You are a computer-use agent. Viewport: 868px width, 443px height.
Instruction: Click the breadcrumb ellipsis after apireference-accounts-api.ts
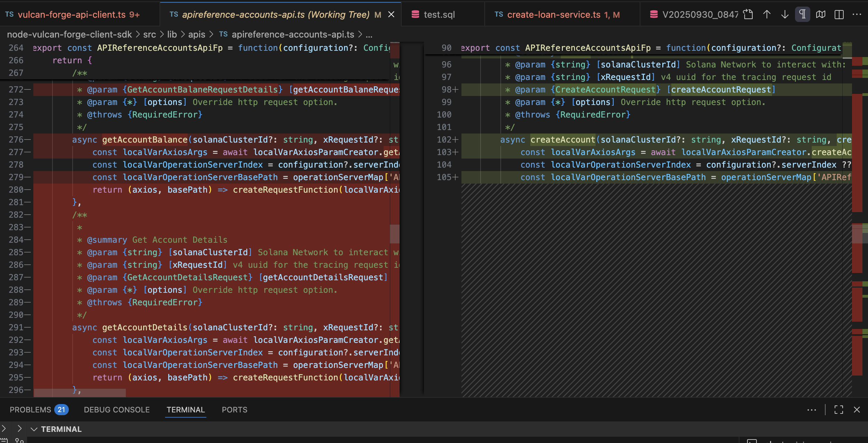[369, 34]
